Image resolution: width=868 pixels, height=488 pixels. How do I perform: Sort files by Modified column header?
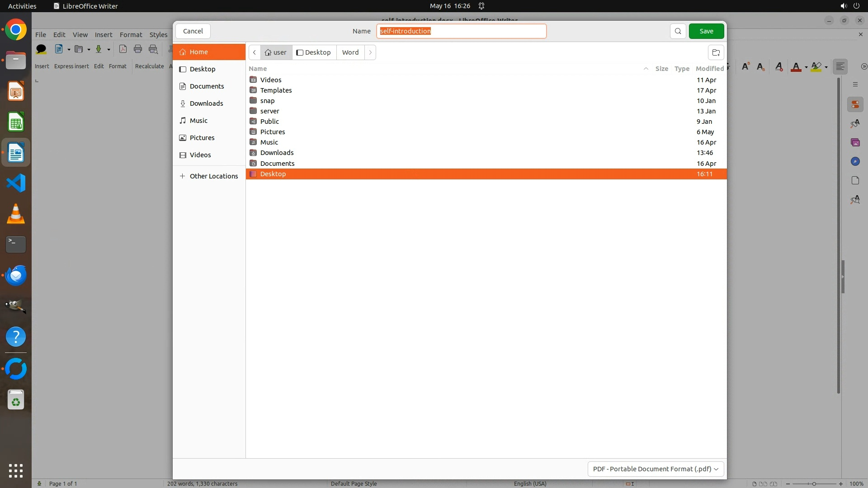(709, 69)
